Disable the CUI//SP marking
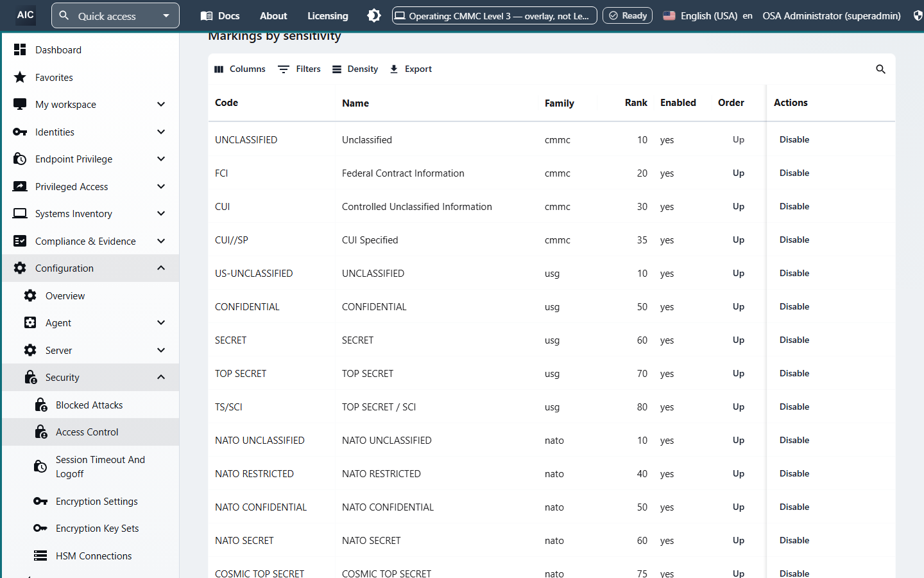The width and height of the screenshot is (924, 578). (x=794, y=240)
